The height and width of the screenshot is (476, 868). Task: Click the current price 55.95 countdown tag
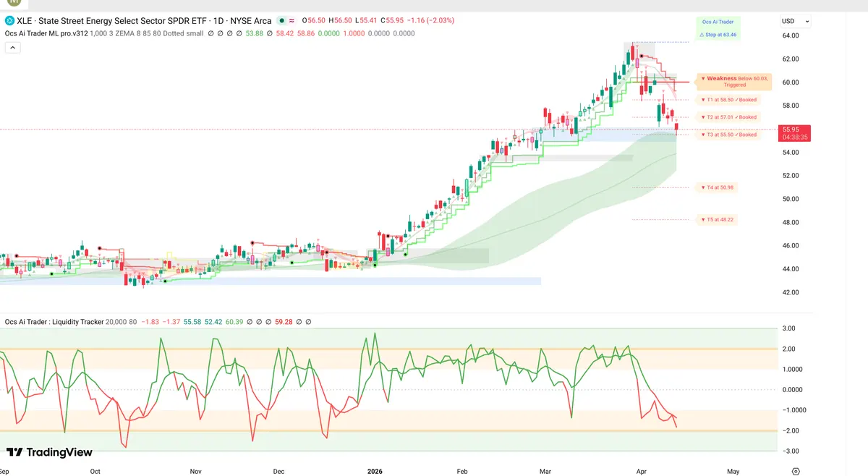pyautogui.click(x=793, y=132)
